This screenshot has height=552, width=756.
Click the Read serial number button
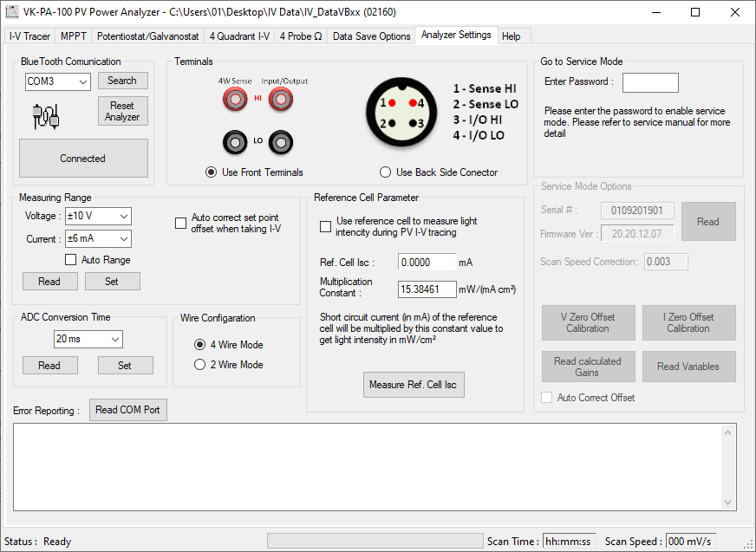coord(708,221)
